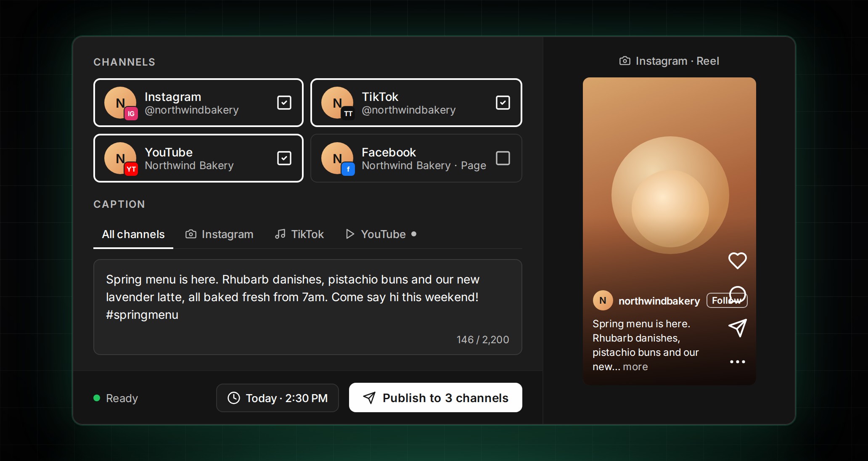
Task: Click the Follow button in the preview
Action: tap(727, 300)
